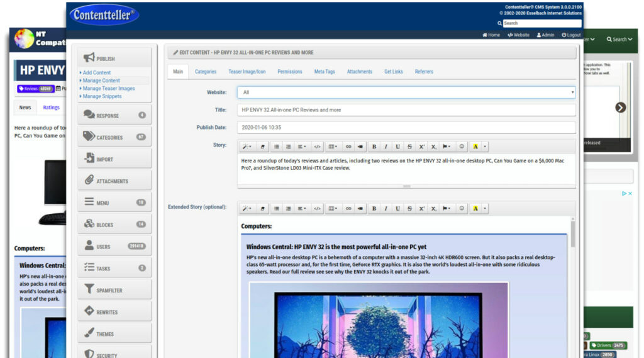
Task: Click the Extended Story editor vertical scrollbar
Action: point(572,234)
